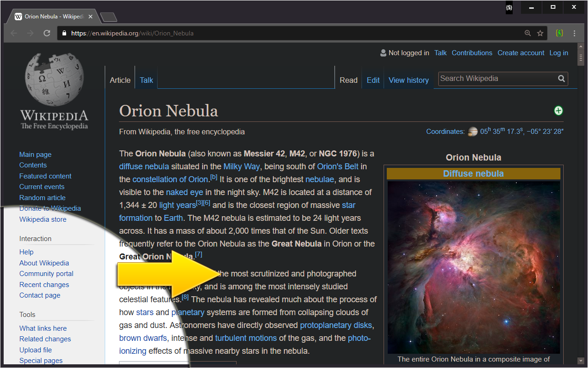Image resolution: width=588 pixels, height=368 pixels.
Task: Click the Log in link
Action: (x=559, y=53)
